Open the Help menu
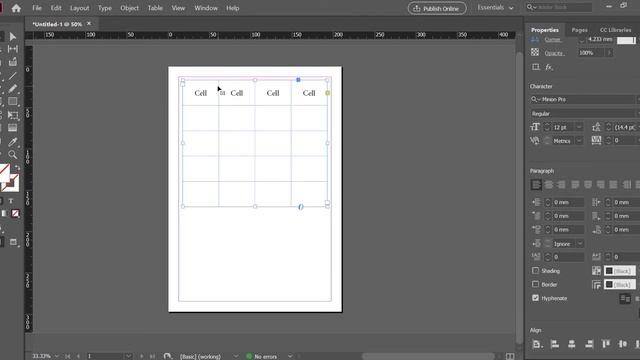The width and height of the screenshot is (640, 360). point(233,8)
